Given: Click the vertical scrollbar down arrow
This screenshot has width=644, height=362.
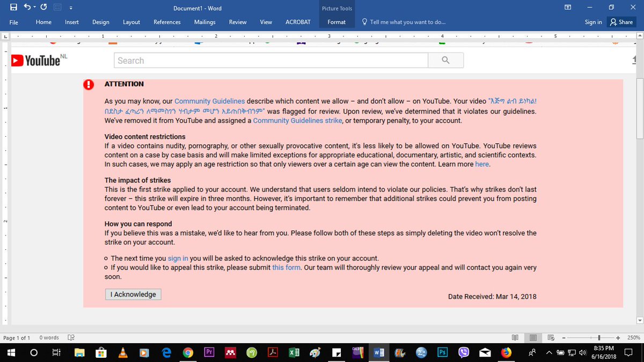Looking at the screenshot, I should tap(639, 321).
